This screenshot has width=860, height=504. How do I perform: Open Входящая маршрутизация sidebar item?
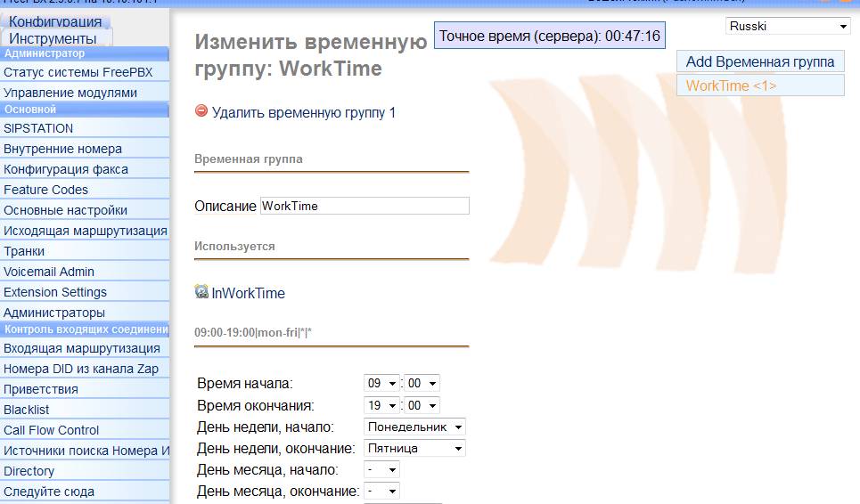coord(85,348)
